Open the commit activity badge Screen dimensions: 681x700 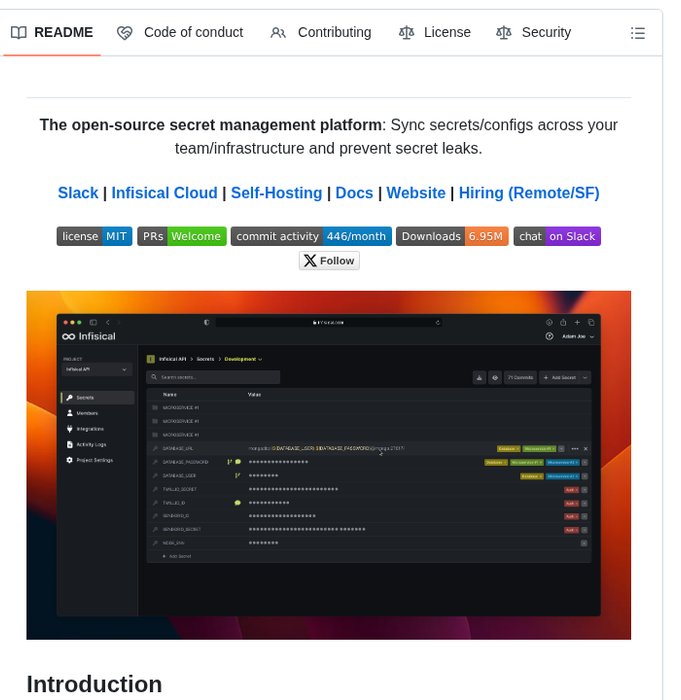[x=311, y=236]
